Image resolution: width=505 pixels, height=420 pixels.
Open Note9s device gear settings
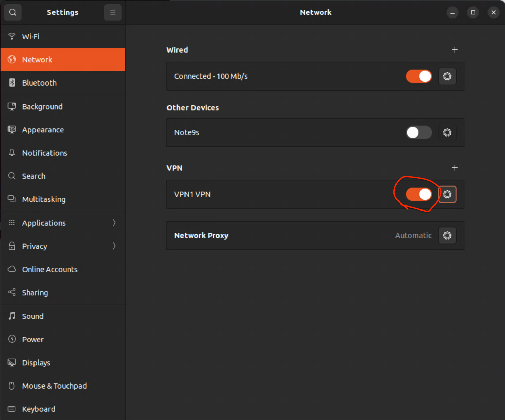[447, 132]
